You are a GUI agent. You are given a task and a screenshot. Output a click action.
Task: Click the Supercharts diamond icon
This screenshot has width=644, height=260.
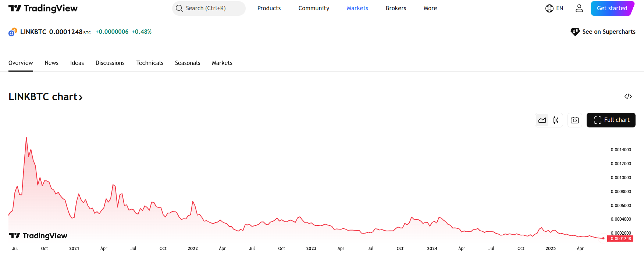575,32
